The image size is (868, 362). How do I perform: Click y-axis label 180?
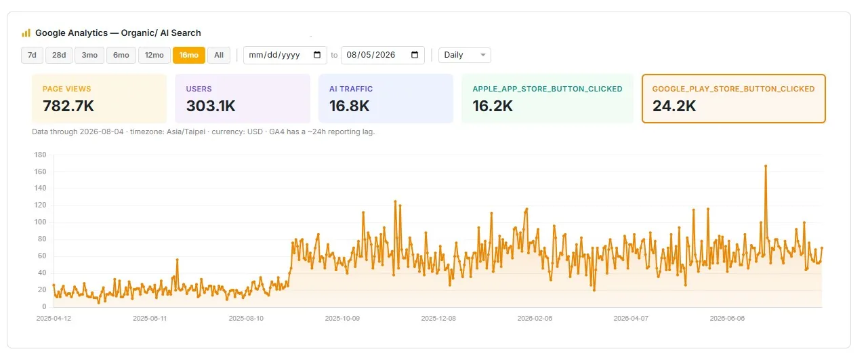(x=40, y=155)
